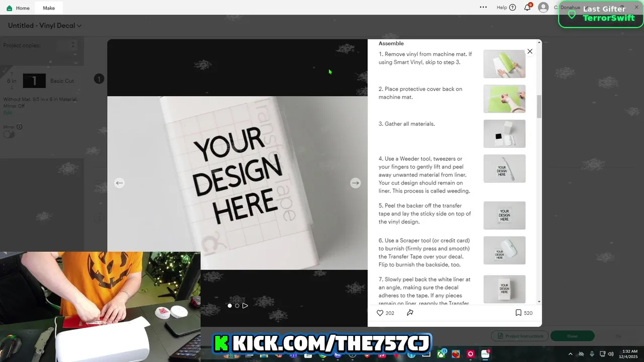
Task: Open the notifications bell
Action: [x=527, y=8]
